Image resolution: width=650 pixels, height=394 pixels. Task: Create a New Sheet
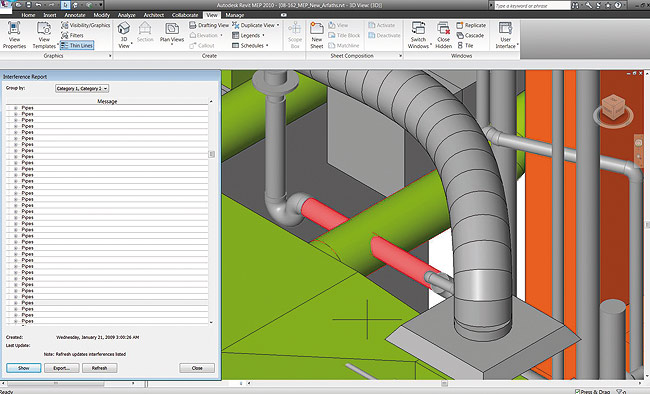pos(317,35)
